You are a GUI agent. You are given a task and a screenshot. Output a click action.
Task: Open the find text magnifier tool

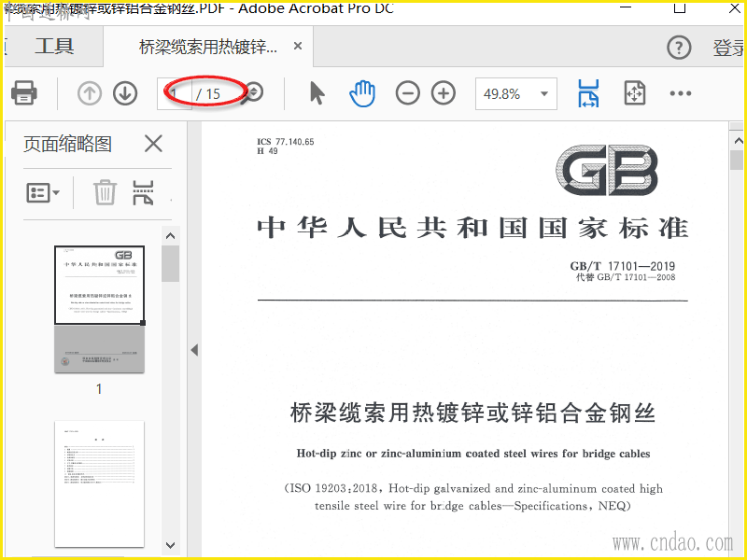tap(252, 93)
